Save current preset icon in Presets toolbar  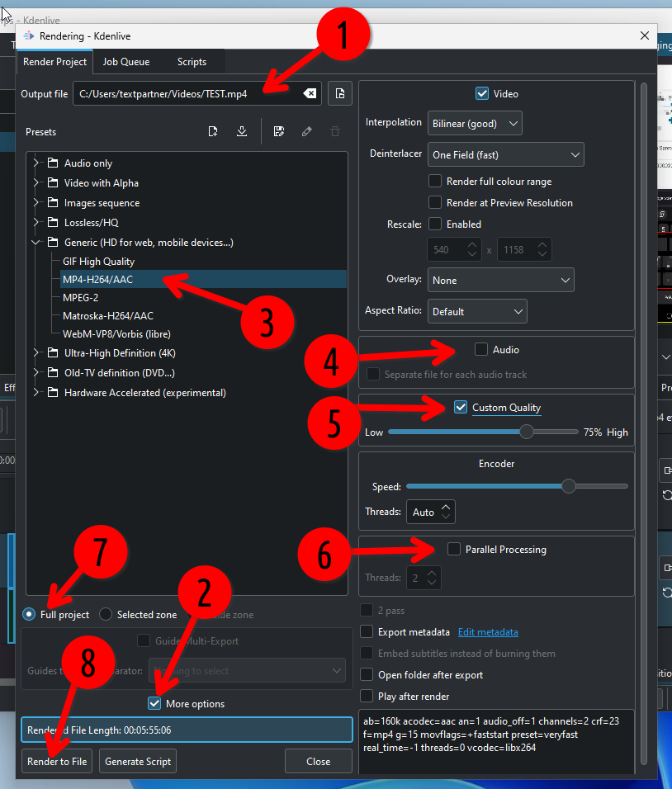(279, 132)
